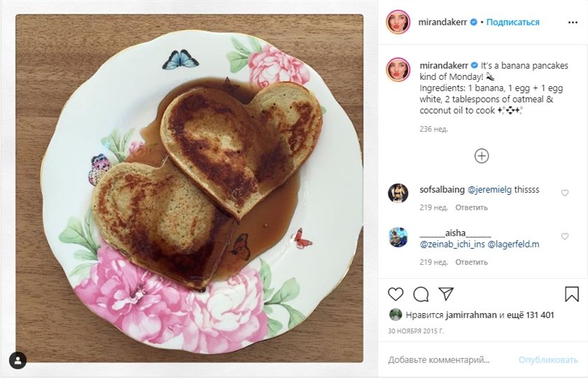Show tagged people on the photo
Viewport: 588px width, 379px height.
17,360
